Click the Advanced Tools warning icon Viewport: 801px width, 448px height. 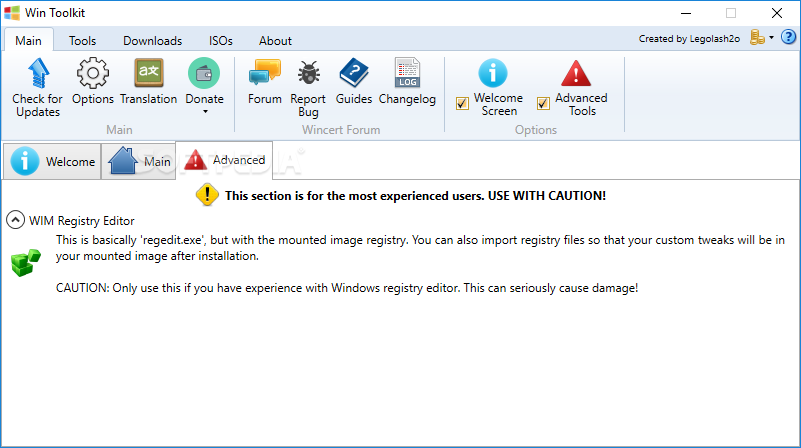(576, 73)
